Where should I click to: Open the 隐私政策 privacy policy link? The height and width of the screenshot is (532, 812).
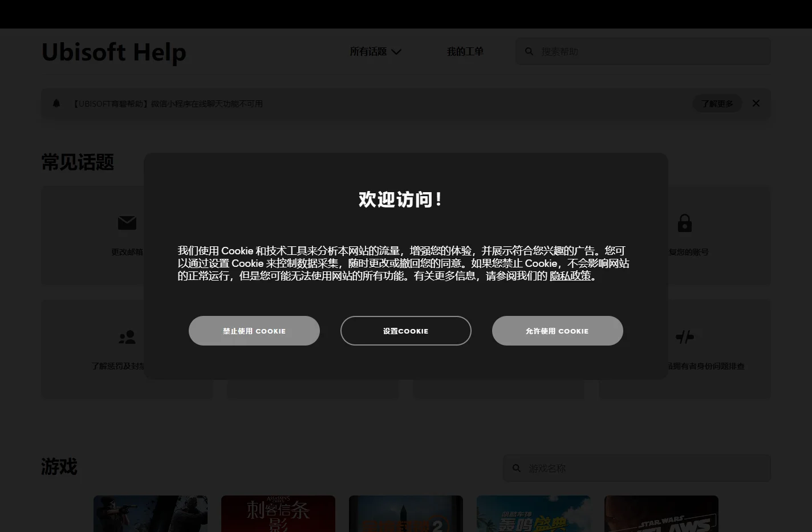click(x=570, y=276)
